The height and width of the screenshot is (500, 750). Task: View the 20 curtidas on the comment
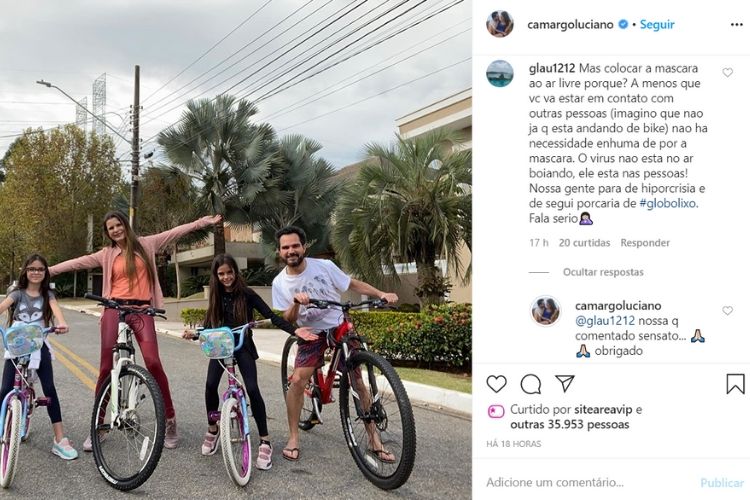point(585,243)
